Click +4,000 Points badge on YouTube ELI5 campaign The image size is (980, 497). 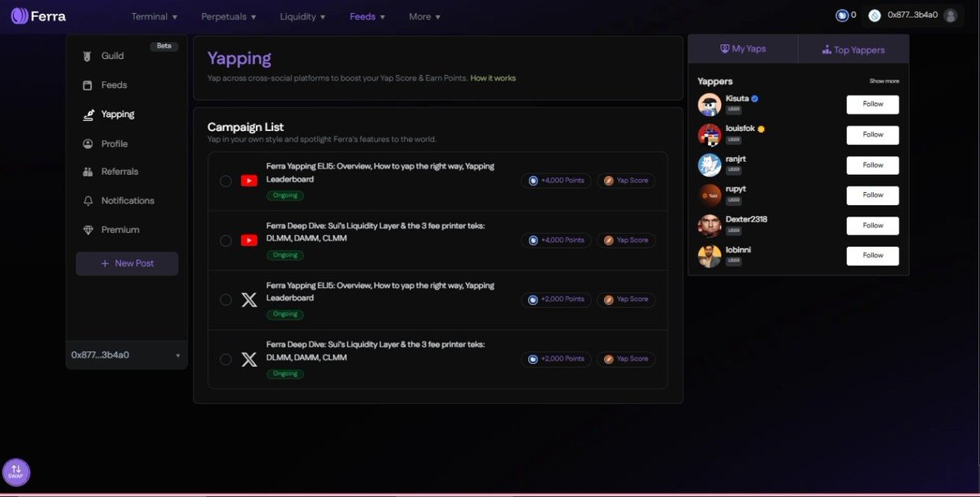pos(556,181)
